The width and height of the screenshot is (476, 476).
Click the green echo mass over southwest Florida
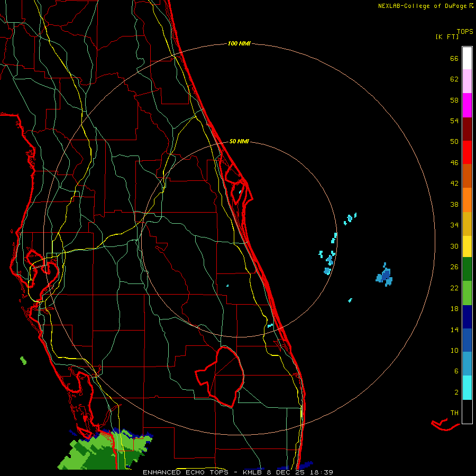(105, 450)
